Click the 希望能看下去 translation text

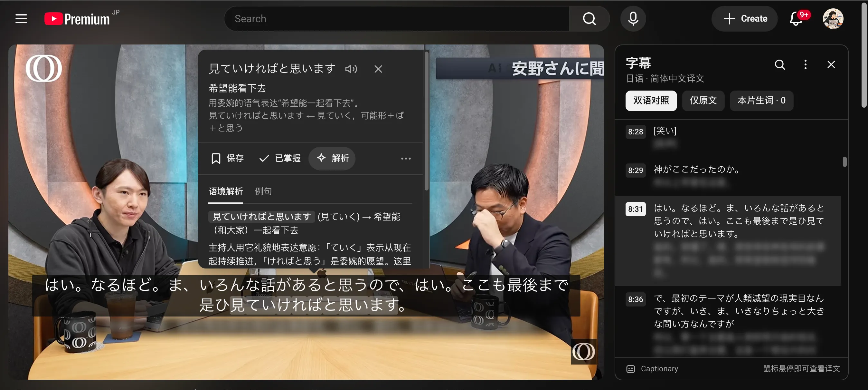click(x=237, y=88)
